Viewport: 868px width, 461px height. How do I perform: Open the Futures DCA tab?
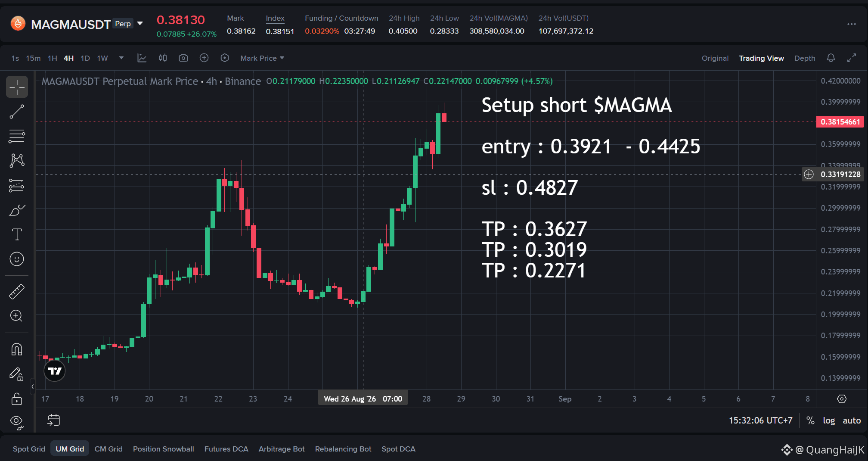[226, 449]
